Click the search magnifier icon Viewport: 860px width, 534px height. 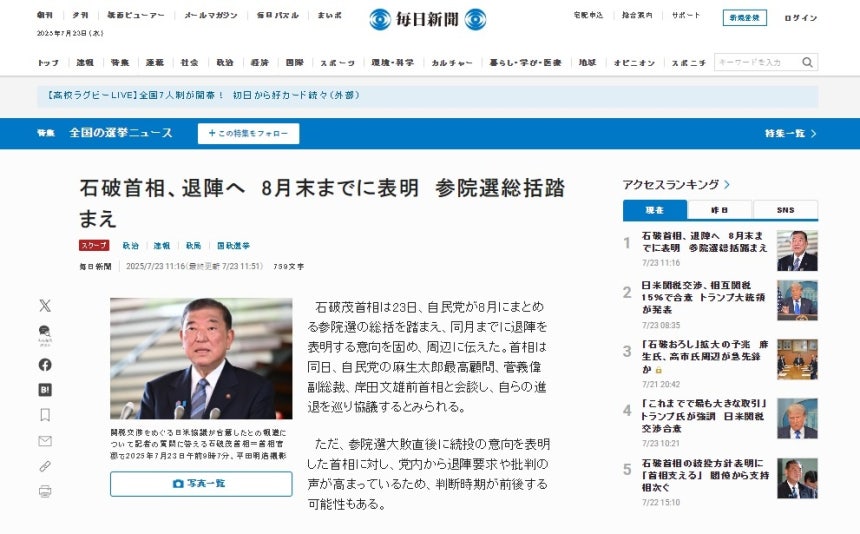(807, 62)
